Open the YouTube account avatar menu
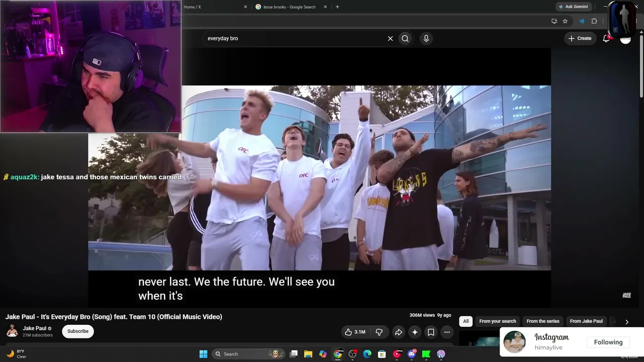This screenshot has height=362, width=644. pos(625,39)
